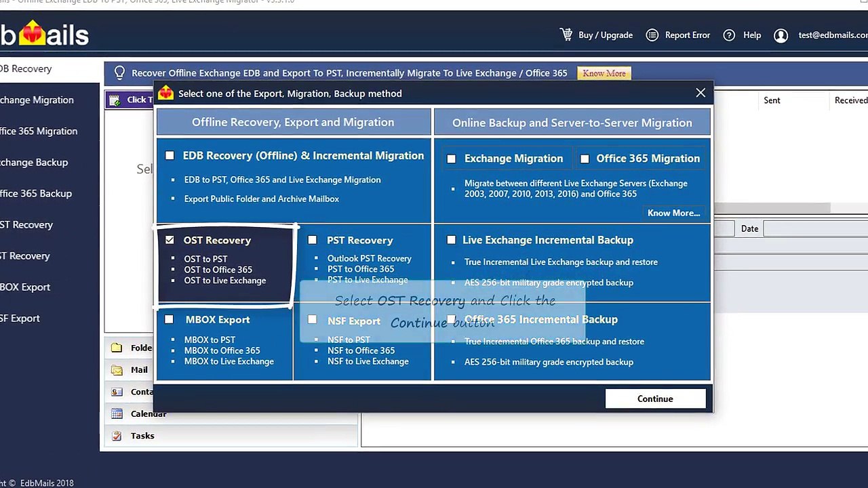Select the text 'MBOX to PST'
This screenshot has height=488, width=868.
coord(210,340)
